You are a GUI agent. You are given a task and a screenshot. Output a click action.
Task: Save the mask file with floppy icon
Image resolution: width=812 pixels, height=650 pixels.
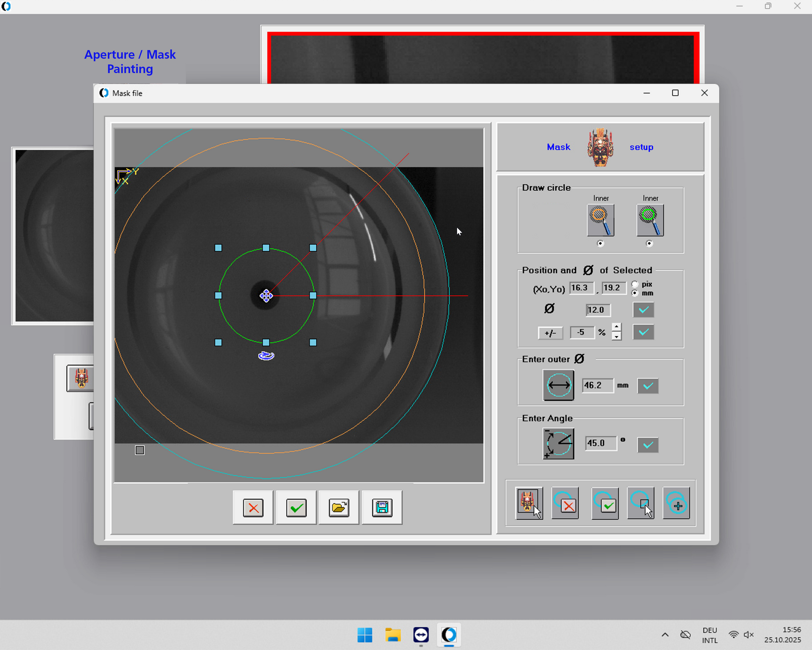382,507
